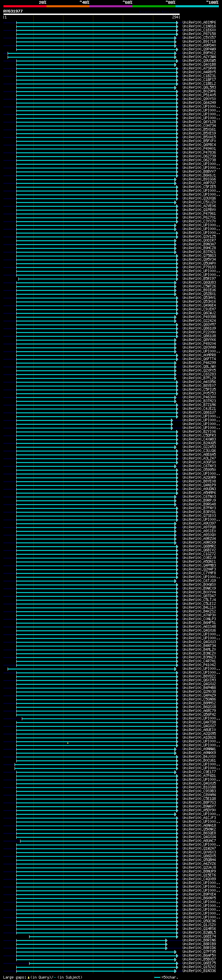Select hit label UniRef100_Q7SE03
This screenshot has width=222, height=980.
click(x=199, y=516)
